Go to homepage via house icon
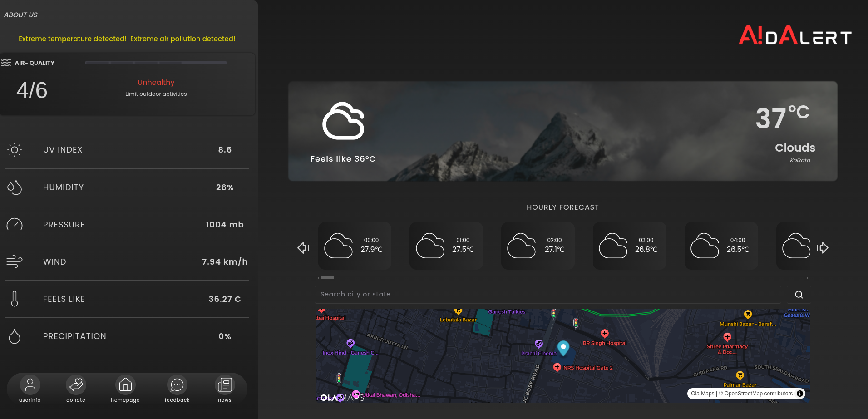This screenshot has height=419, width=868. tap(125, 385)
